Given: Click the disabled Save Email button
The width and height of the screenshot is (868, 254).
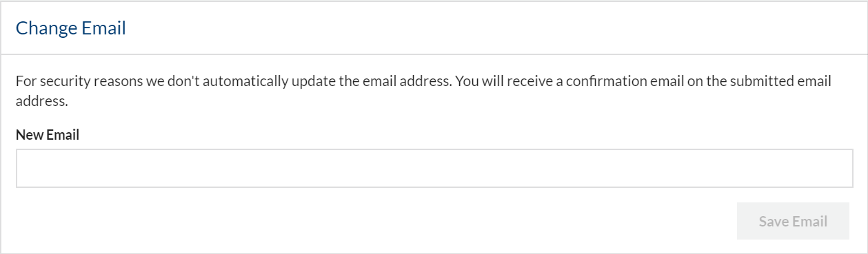Looking at the screenshot, I should pos(793,221).
